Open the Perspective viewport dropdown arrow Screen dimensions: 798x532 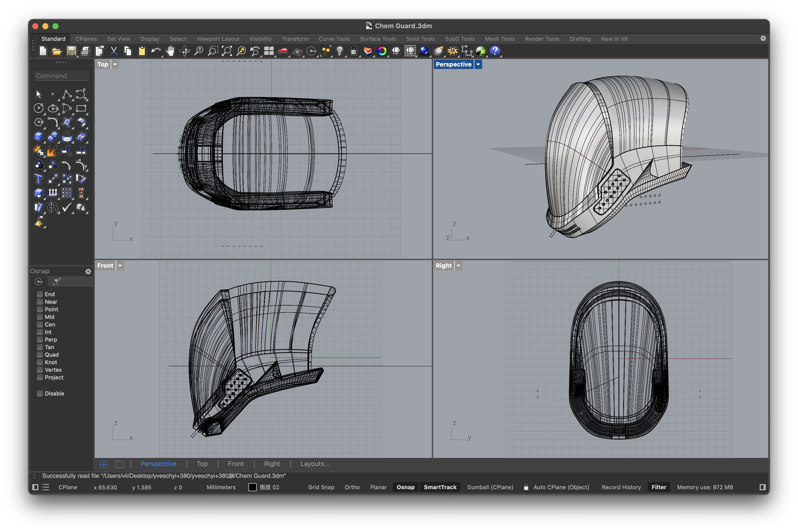coord(478,64)
